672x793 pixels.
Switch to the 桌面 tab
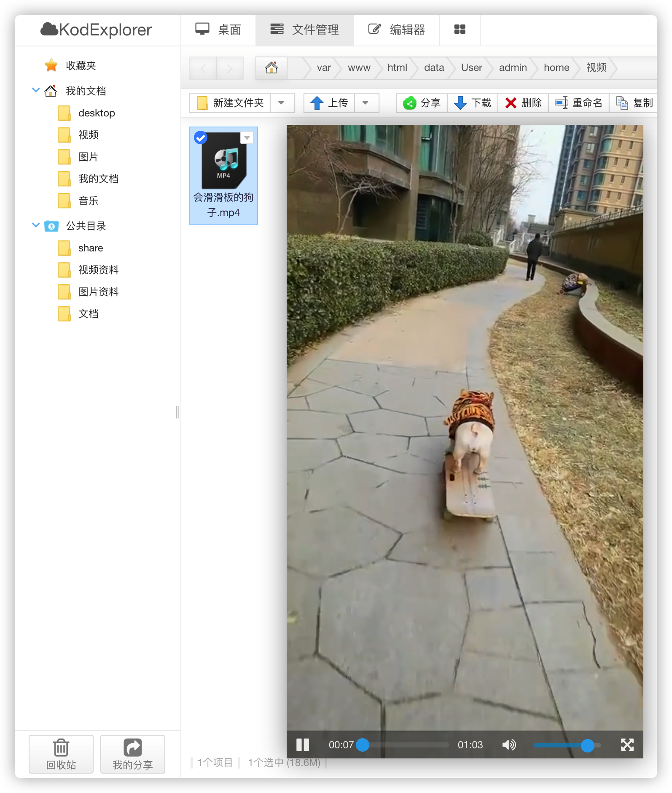(x=218, y=30)
